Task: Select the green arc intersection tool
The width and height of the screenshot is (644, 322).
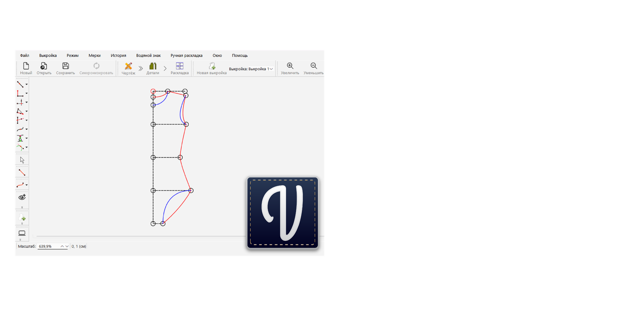Action: point(20,147)
